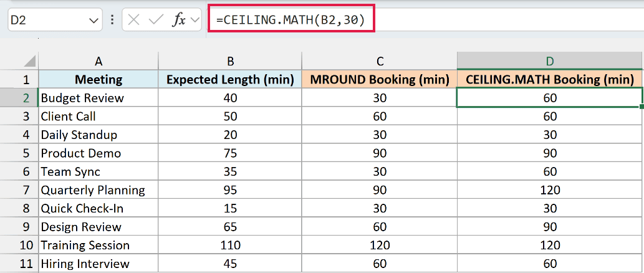The height and width of the screenshot is (273, 644).
Task: Click the Enter checkmark formula icon
Action: tap(156, 20)
